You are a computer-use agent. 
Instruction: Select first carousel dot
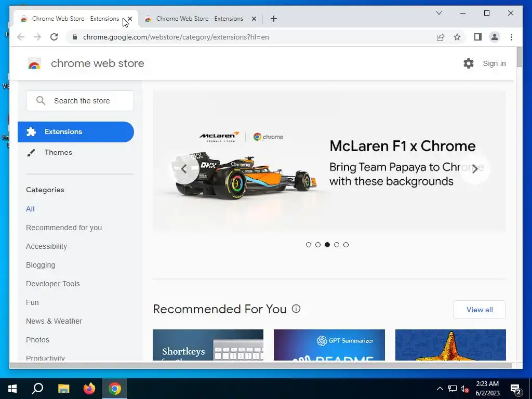[309, 245]
